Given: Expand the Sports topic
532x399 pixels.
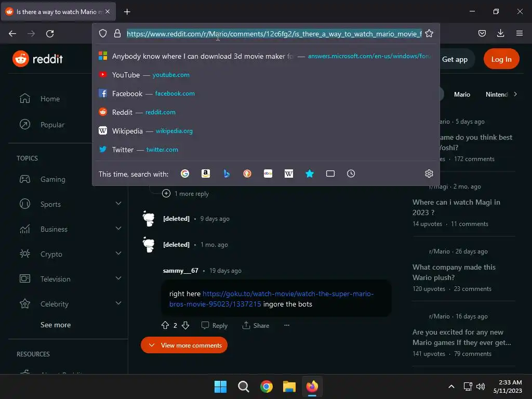Looking at the screenshot, I should point(118,204).
